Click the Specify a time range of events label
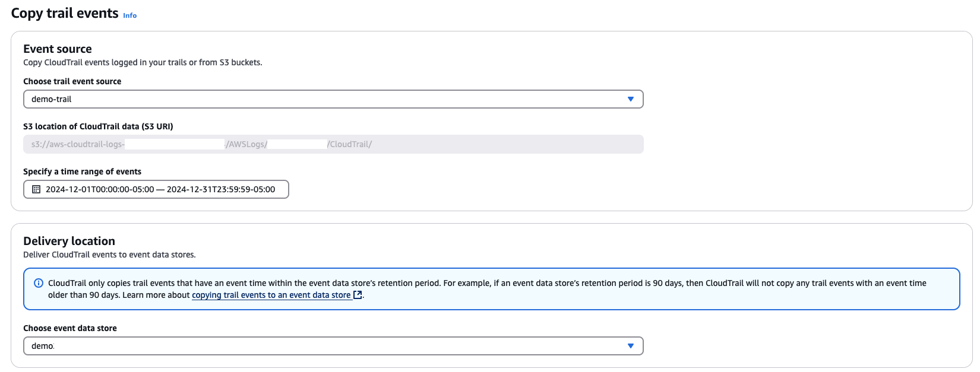The image size is (980, 372). 83,171
